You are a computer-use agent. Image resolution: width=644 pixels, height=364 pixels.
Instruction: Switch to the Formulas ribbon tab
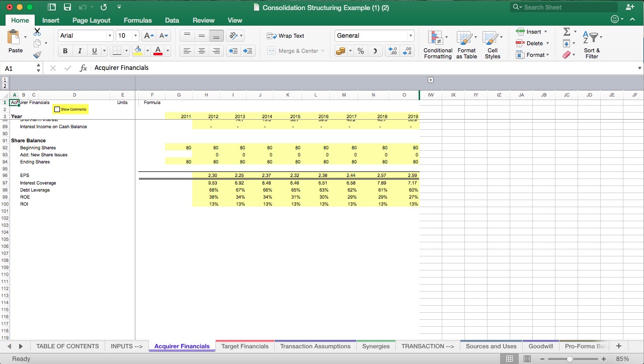[137, 20]
